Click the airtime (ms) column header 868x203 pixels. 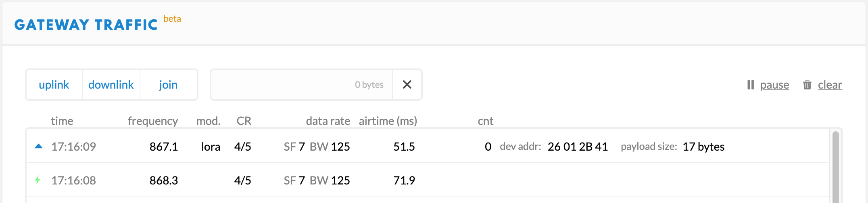point(388,121)
